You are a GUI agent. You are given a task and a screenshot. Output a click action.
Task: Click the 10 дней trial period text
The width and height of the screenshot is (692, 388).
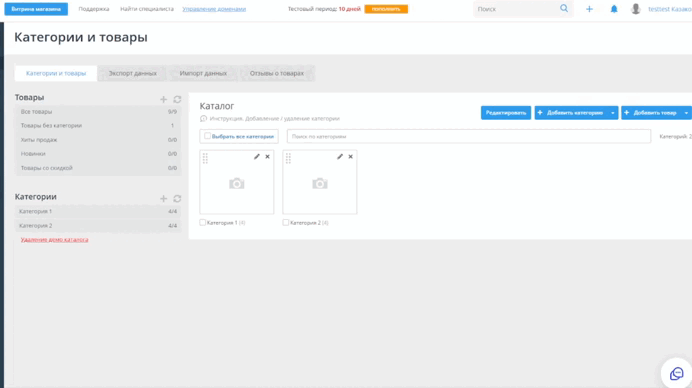tap(350, 9)
